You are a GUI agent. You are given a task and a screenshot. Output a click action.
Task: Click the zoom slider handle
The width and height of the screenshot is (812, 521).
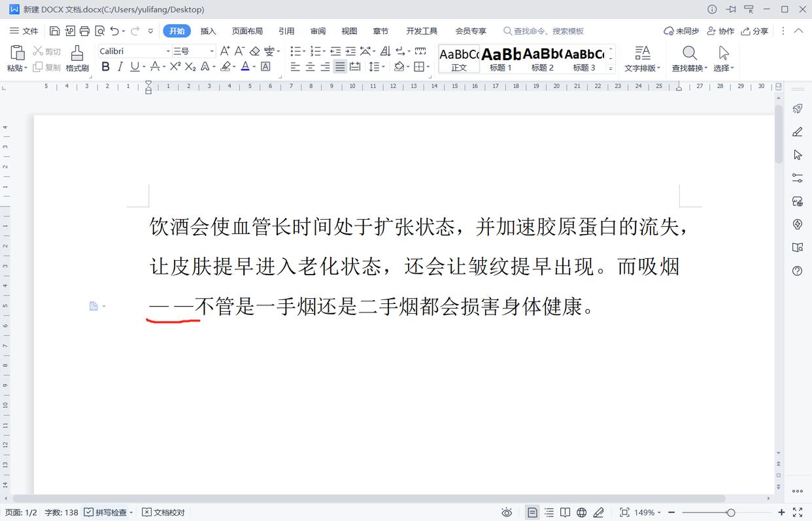point(731,513)
